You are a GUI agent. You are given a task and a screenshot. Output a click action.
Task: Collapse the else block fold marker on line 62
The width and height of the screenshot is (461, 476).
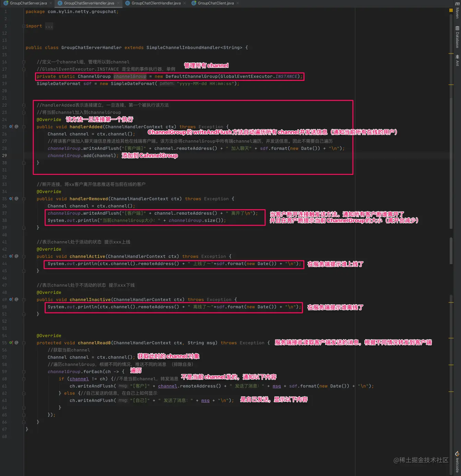[x=24, y=393]
